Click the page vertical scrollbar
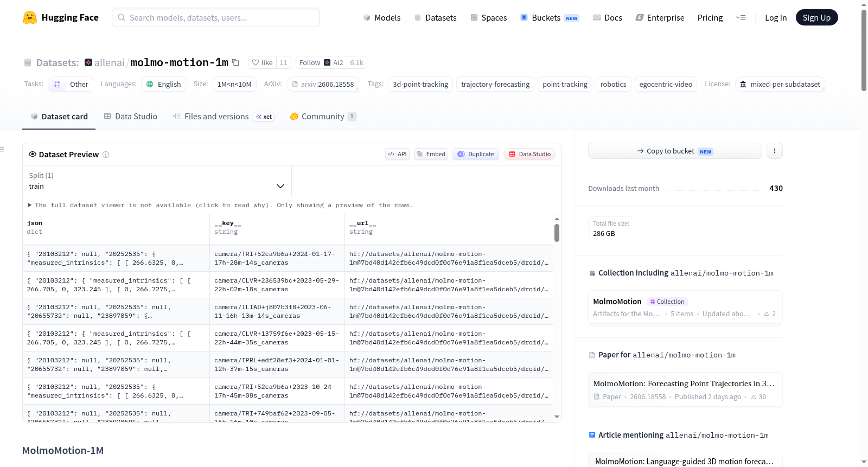Image resolution: width=868 pixels, height=467 pixels. tap(864, 50)
